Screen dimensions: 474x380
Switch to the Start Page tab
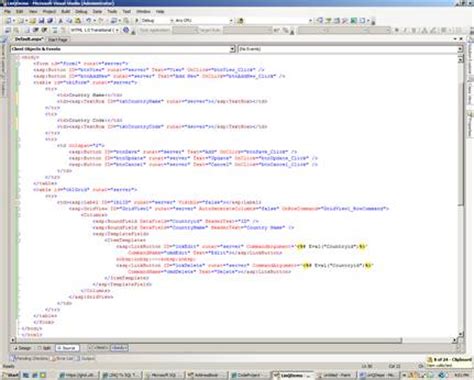58,40
